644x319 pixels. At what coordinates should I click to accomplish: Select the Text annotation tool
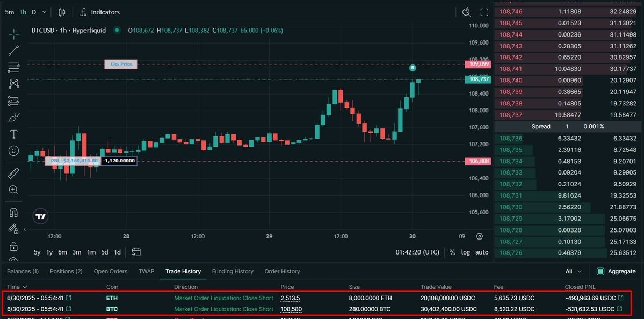13,134
